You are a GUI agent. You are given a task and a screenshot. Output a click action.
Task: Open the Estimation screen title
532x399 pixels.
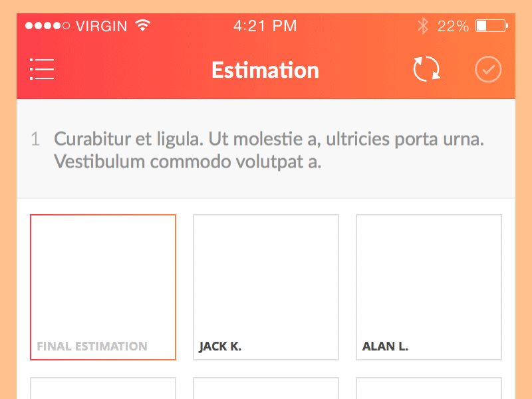[x=265, y=70]
